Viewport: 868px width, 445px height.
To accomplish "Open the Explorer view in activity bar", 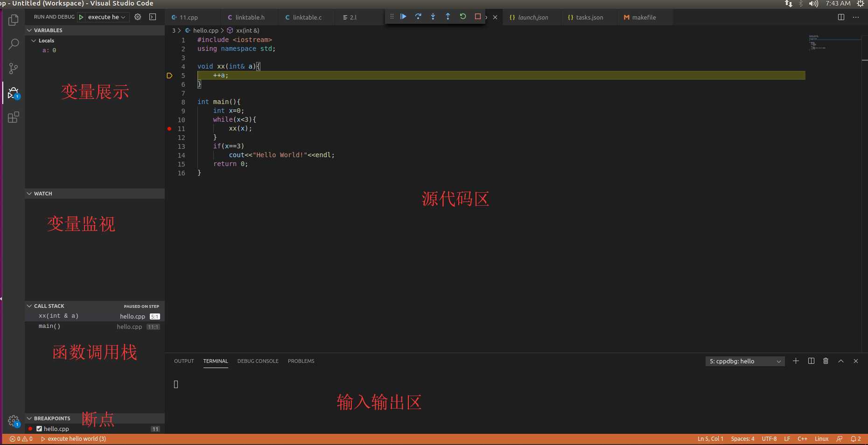I will tap(14, 20).
